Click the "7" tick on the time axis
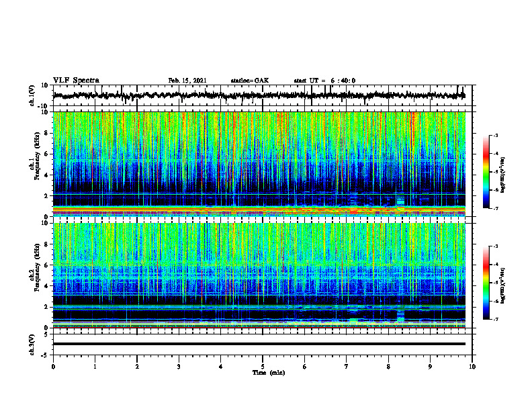532x411 pixels. point(347,367)
